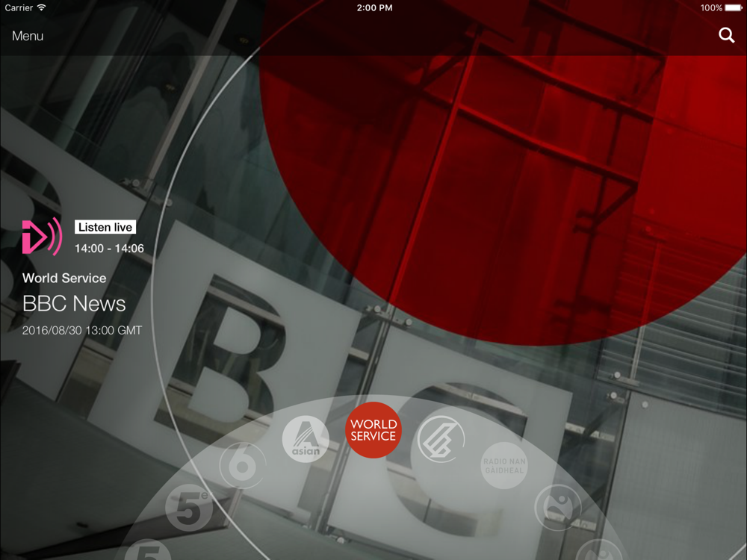Viewport: 747px width, 560px height.
Task: Click the 2016/08/30 13:00 GMT date text
Action: click(x=82, y=331)
